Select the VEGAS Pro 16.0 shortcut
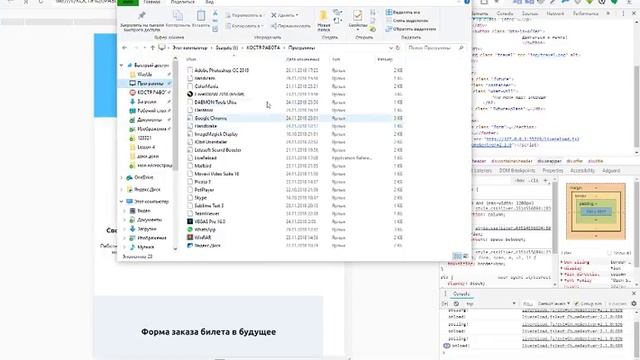 pos(210,222)
